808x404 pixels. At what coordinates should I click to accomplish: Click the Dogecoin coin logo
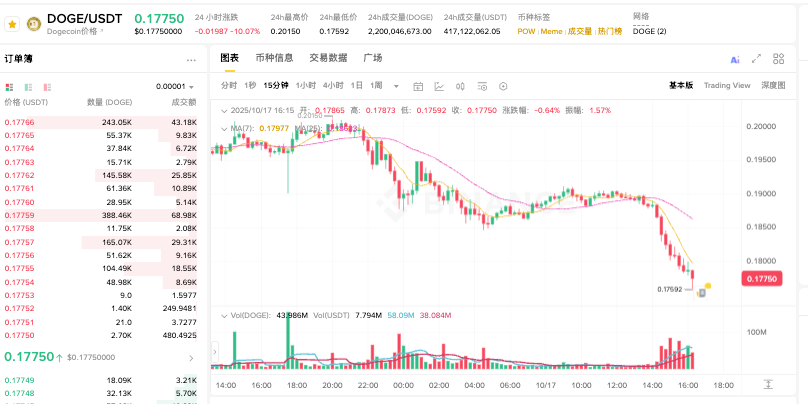(x=33, y=24)
